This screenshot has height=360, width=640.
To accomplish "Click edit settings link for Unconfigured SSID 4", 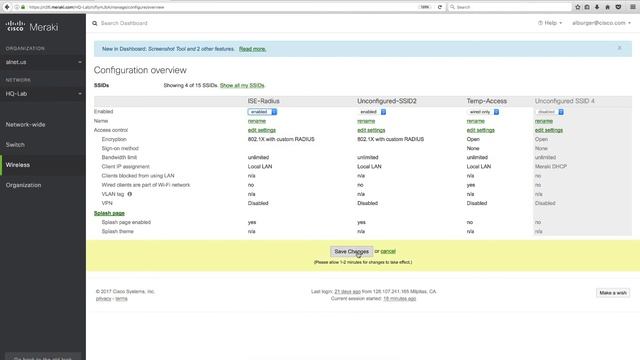I will point(549,130).
